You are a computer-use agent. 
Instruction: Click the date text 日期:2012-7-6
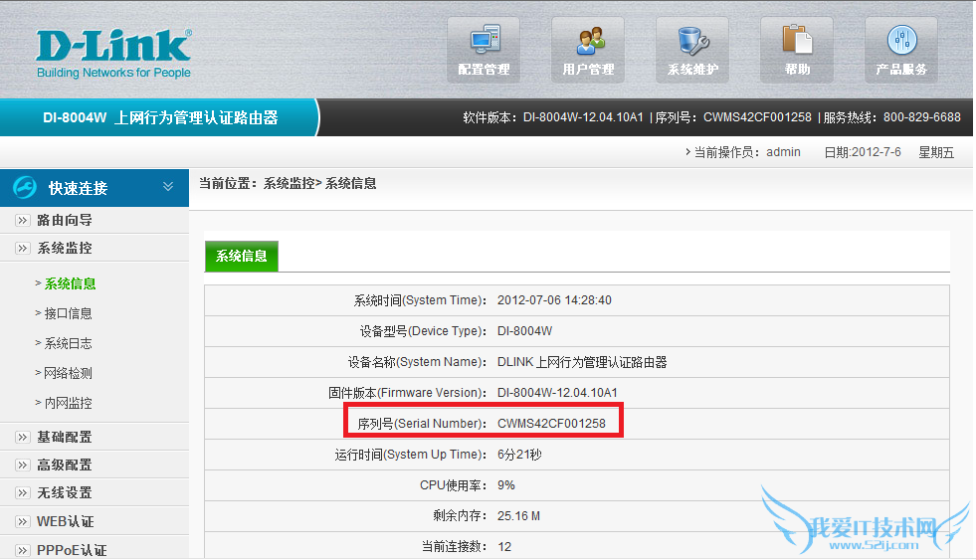pos(863,152)
